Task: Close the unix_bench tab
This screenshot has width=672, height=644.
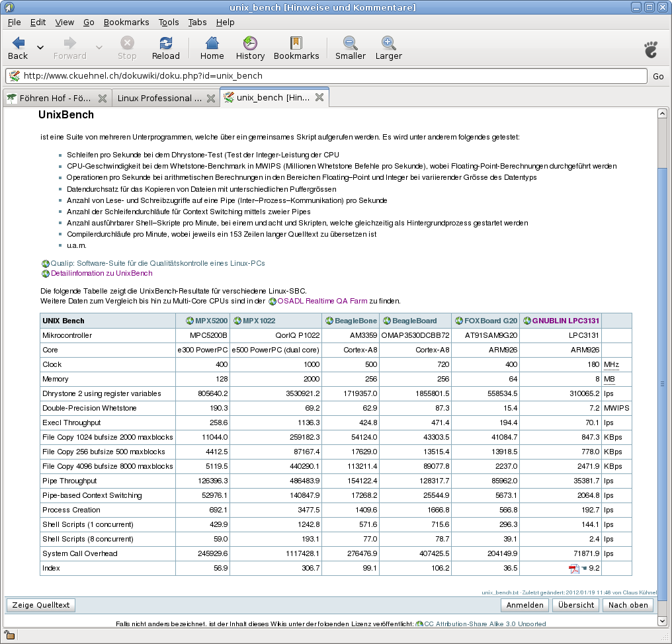Action: (x=319, y=97)
